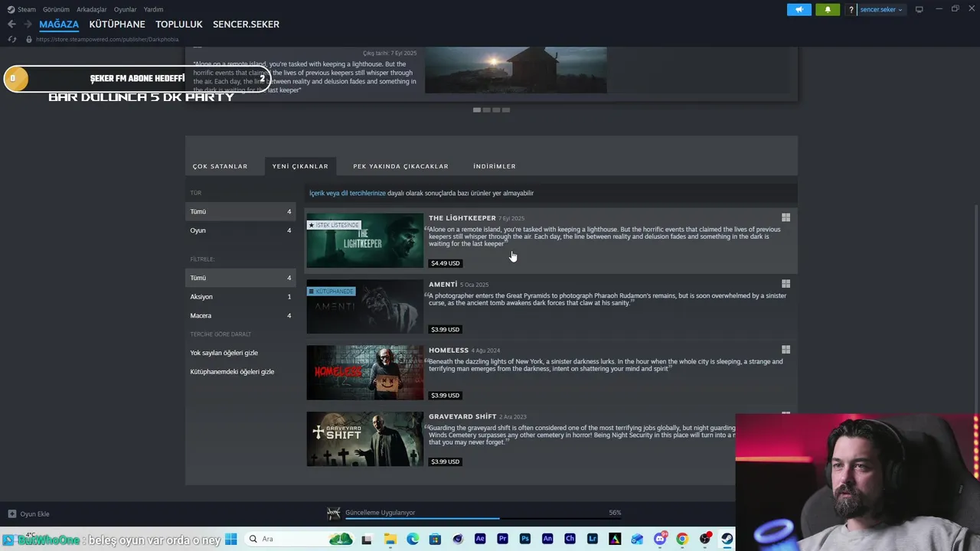Toggle Kütüphanemdeki öğeleri gizle
The height and width of the screenshot is (551, 980).
[x=232, y=372]
